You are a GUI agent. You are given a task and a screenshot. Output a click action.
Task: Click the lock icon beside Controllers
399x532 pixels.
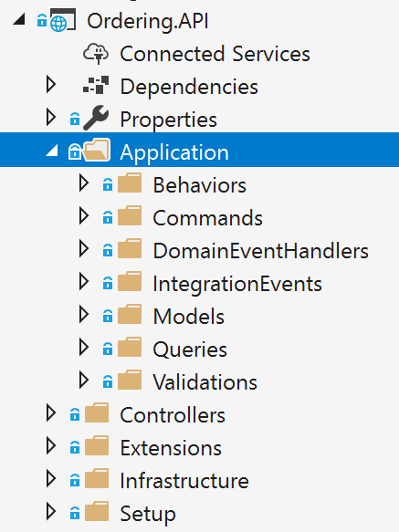point(75,414)
